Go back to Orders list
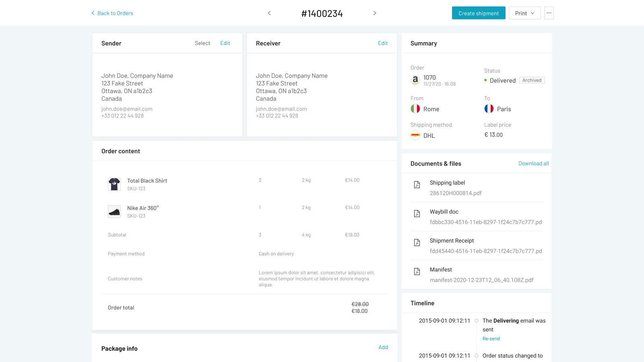Screen dimensions: 644x362 point(112,13)
